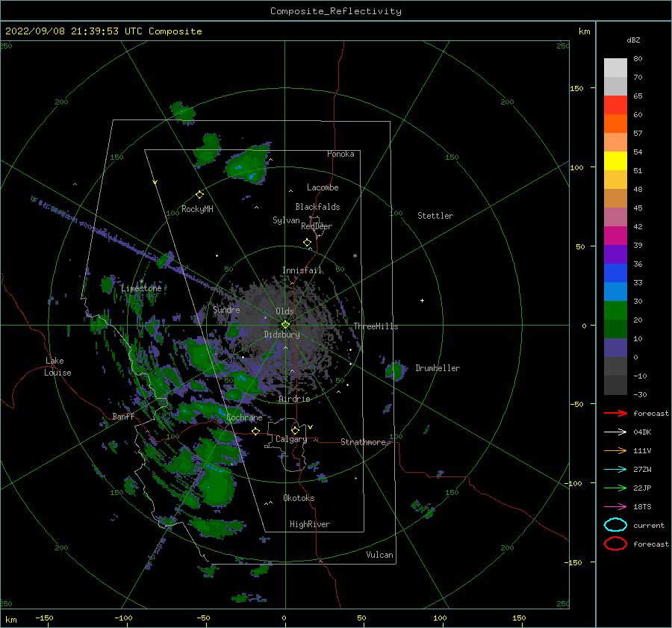Click the RockyMH label
The height and width of the screenshot is (628, 672).
coord(197,209)
